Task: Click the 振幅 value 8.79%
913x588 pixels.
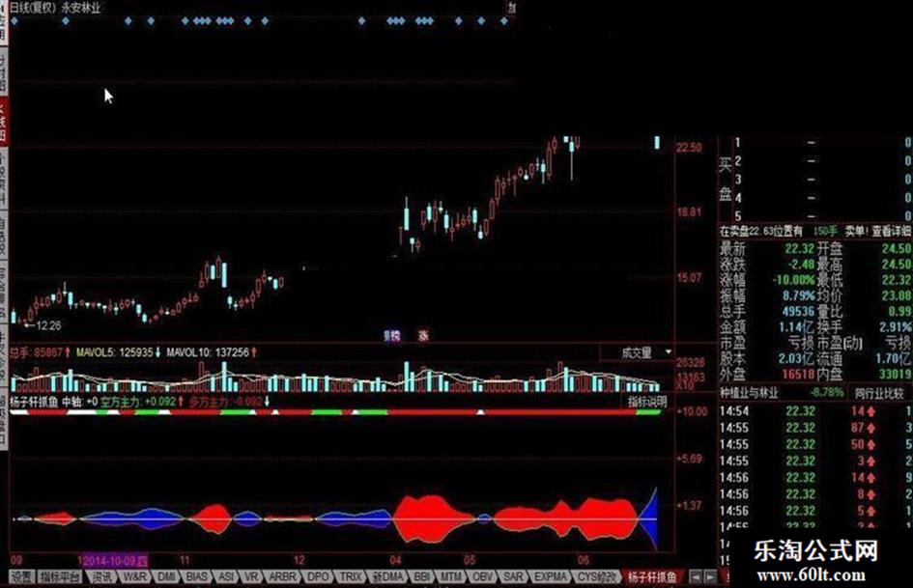Action: [x=798, y=295]
